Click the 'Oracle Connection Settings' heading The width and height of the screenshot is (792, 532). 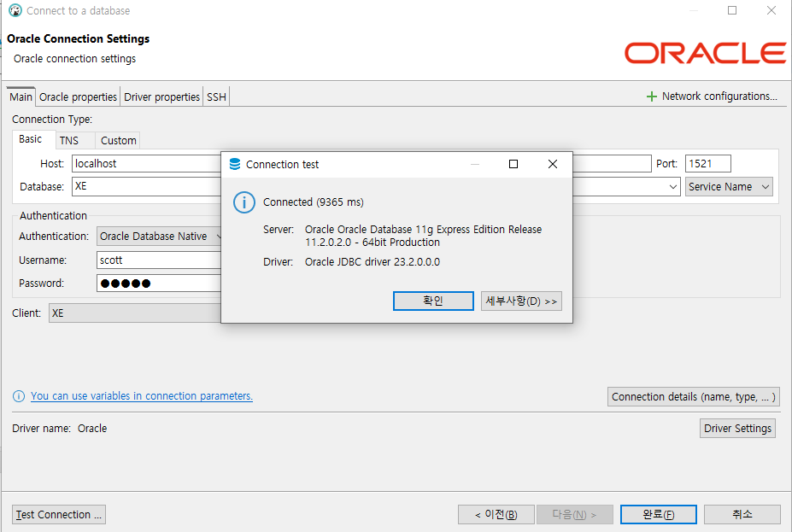79,39
